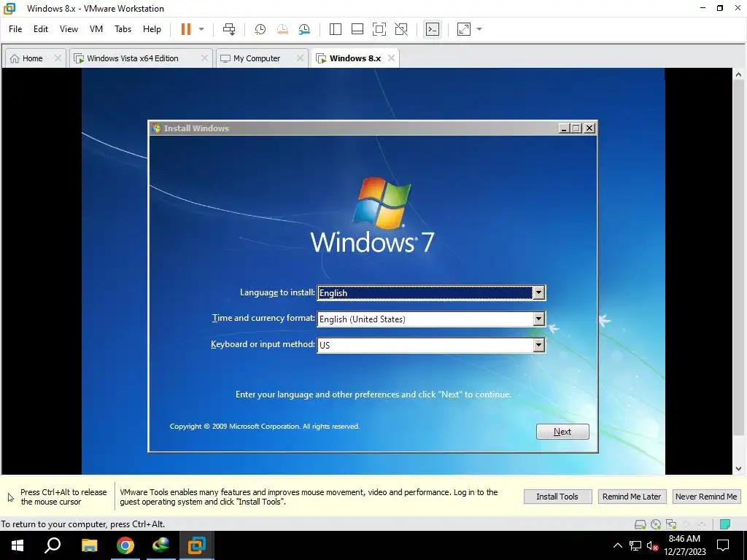Screen dimensions: 747x560
Task: Click the teal message log note icon
Action: tap(725, 524)
